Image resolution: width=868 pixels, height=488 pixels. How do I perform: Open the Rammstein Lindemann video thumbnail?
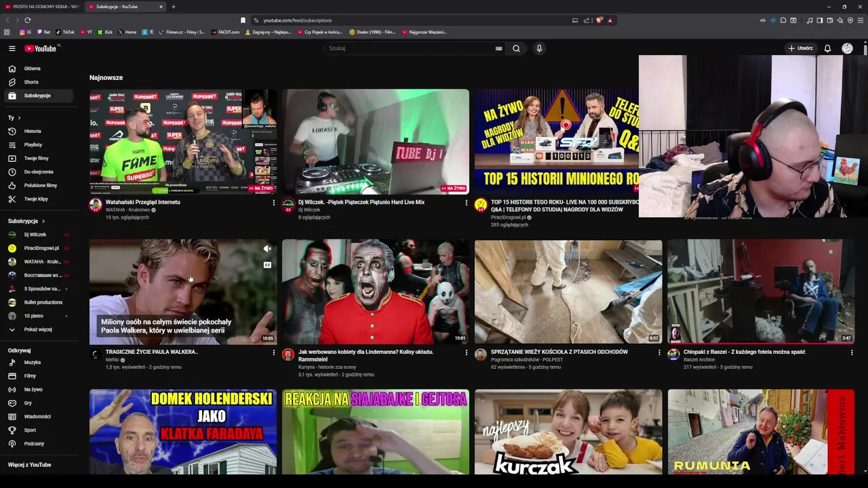tap(376, 291)
